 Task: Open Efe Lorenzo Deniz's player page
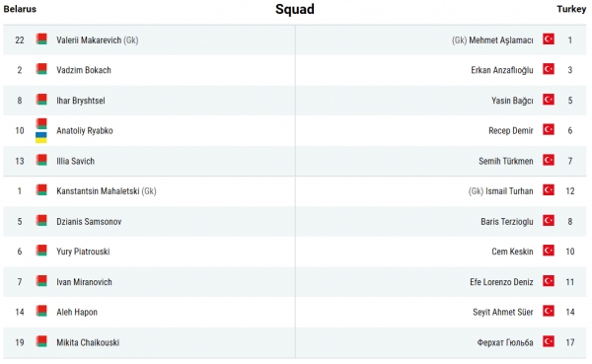click(x=501, y=282)
